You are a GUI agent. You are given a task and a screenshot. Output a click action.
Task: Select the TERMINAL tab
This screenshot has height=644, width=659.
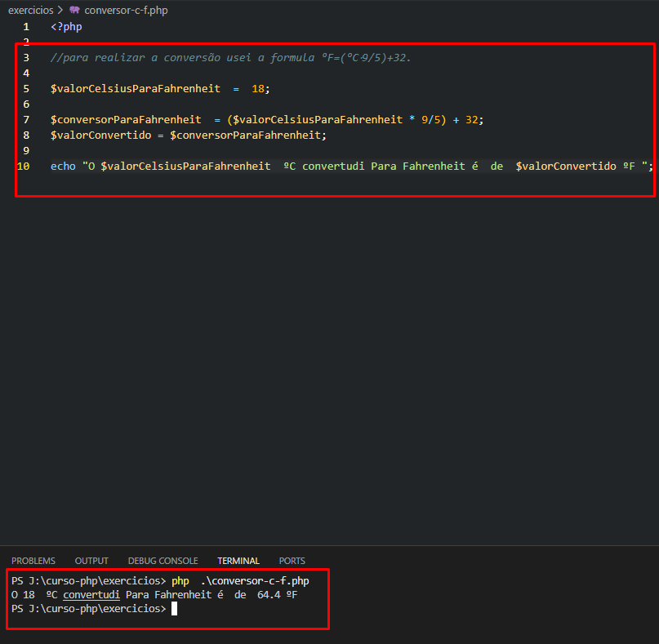(238, 561)
